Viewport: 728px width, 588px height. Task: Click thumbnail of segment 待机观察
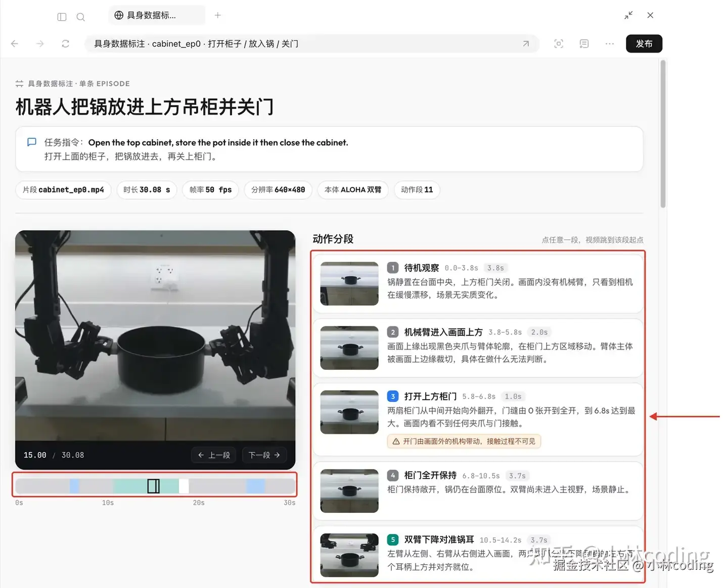[349, 283]
